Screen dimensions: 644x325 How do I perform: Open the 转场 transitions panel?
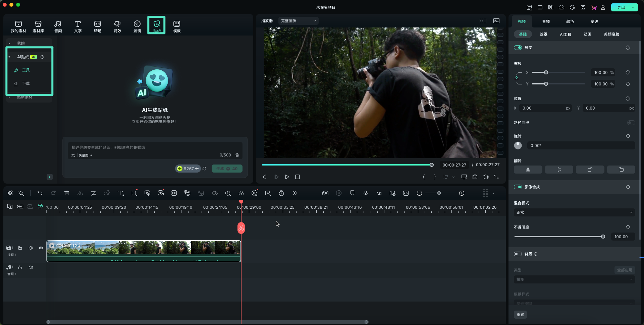(x=97, y=26)
